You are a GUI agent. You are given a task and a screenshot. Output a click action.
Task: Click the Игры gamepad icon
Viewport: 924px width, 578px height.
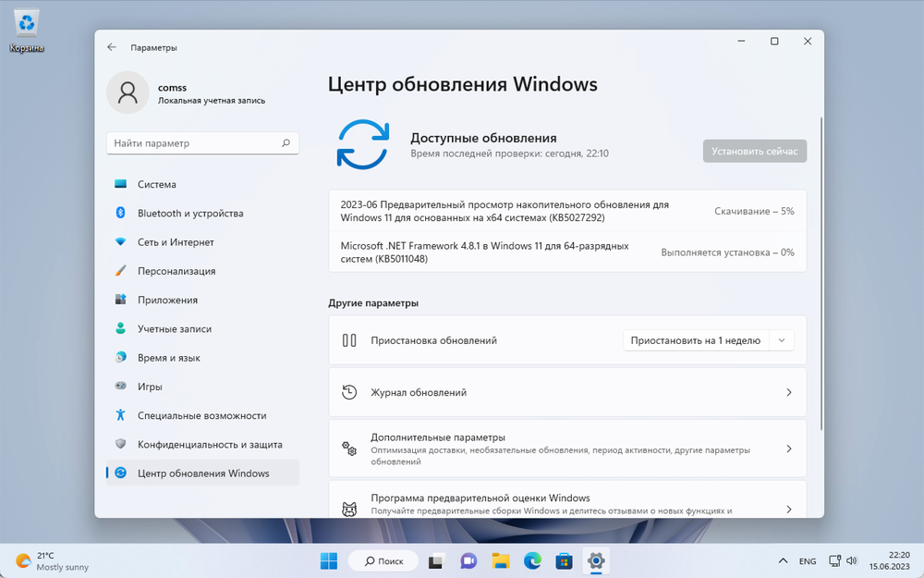pyautogui.click(x=120, y=387)
